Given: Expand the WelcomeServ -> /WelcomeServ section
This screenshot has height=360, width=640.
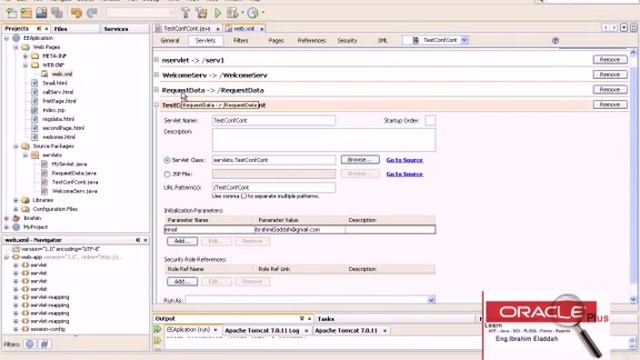Looking at the screenshot, I should point(157,75).
